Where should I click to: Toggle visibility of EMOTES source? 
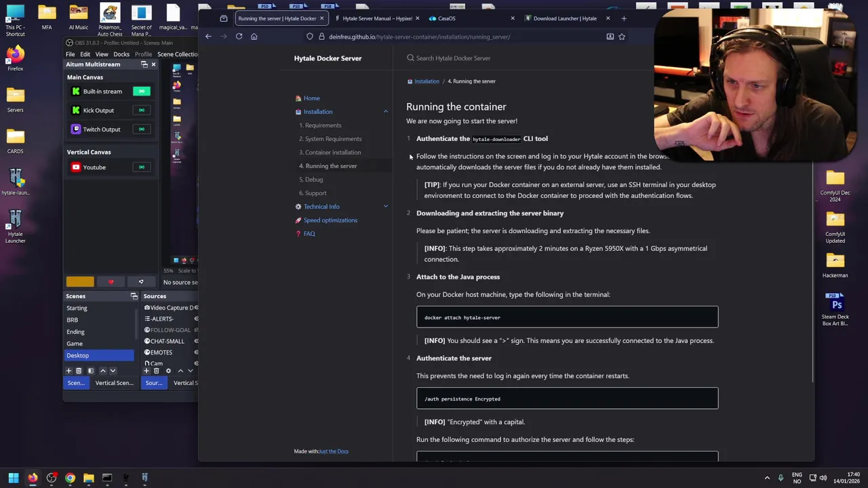pyautogui.click(x=196, y=352)
